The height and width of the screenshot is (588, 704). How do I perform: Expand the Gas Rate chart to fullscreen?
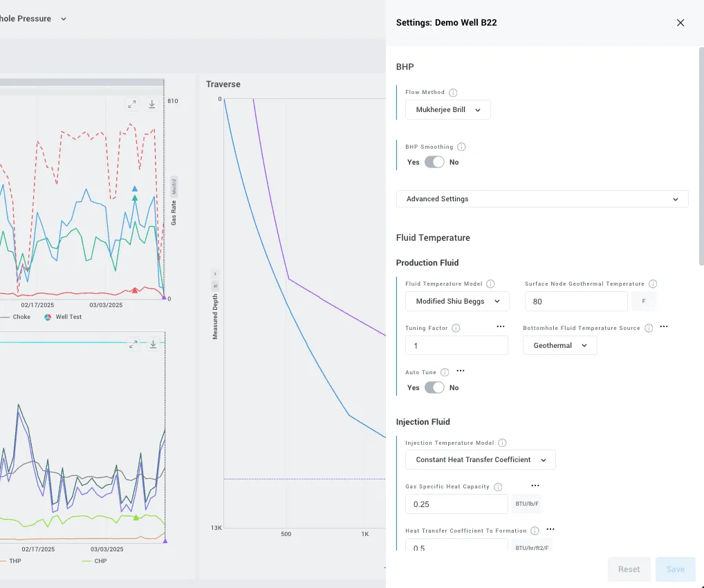point(131,104)
